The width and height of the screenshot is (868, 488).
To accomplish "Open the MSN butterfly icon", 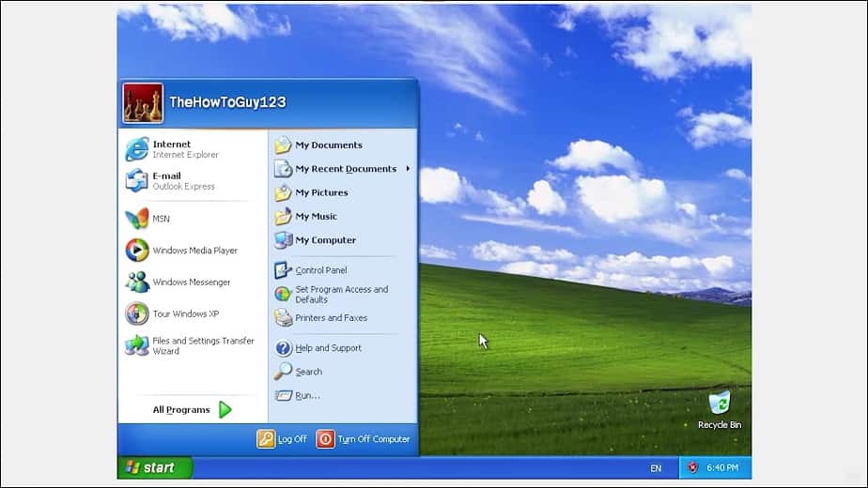I will coord(137,219).
